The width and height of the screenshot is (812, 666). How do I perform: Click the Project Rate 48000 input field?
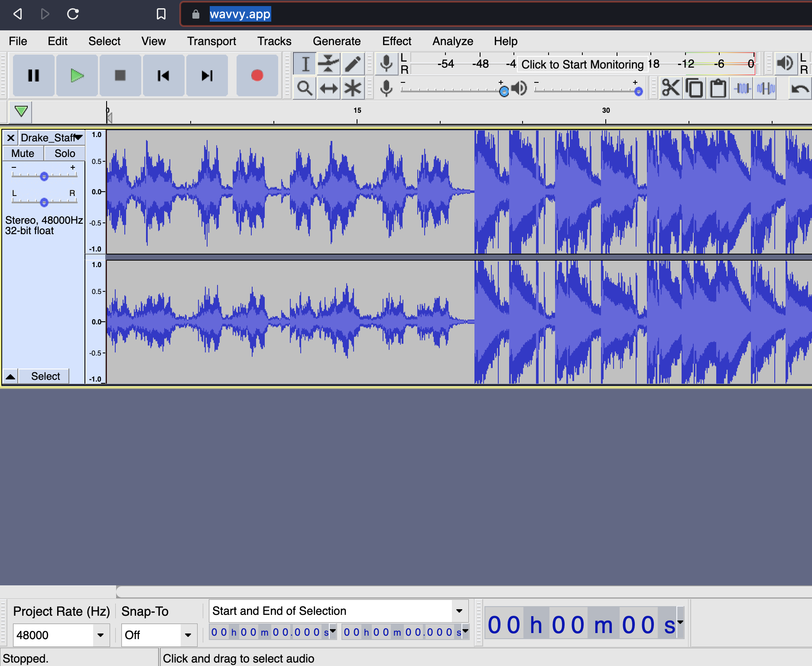pos(54,635)
